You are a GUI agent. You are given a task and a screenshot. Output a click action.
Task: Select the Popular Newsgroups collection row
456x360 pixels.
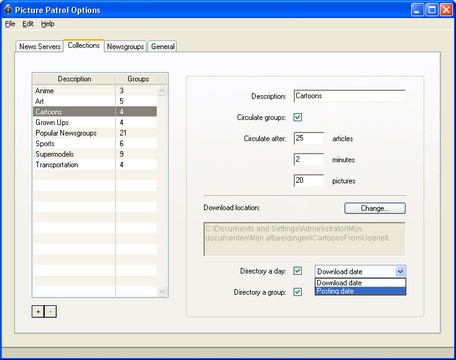point(95,133)
